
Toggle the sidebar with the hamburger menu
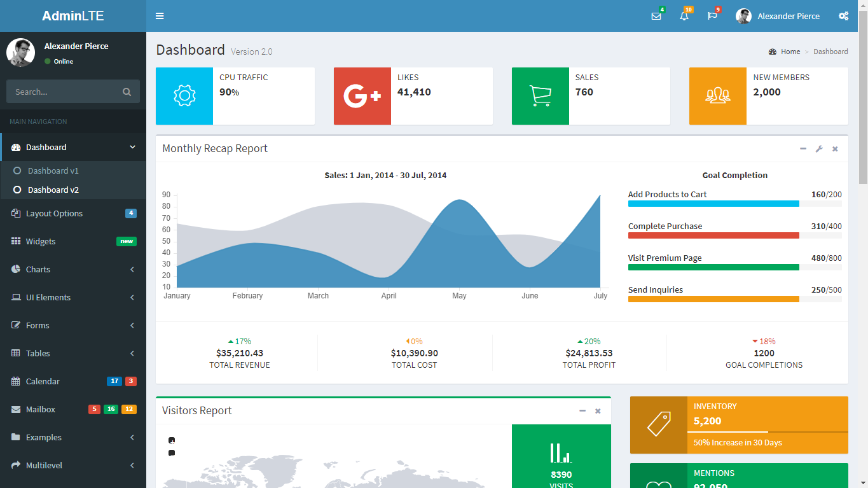tap(160, 16)
